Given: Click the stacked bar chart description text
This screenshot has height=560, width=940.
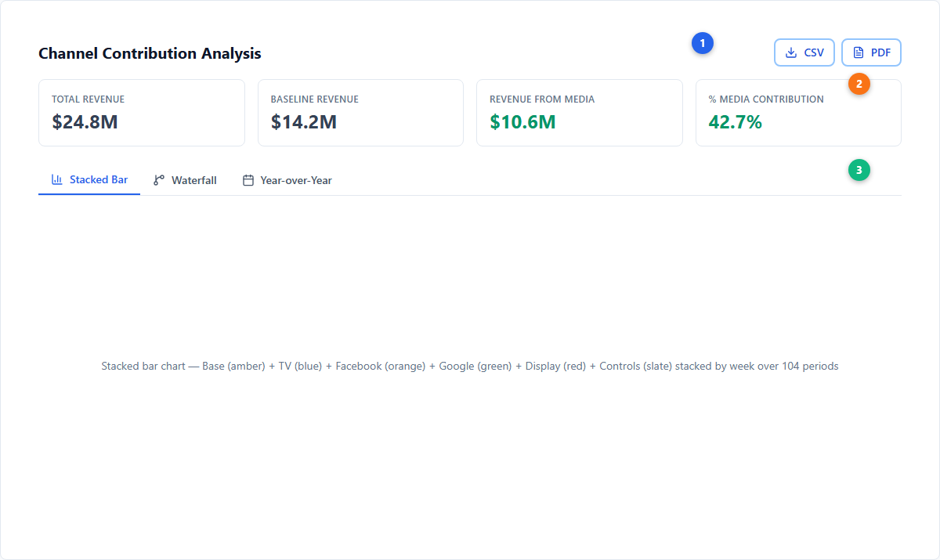Looking at the screenshot, I should [x=470, y=366].
